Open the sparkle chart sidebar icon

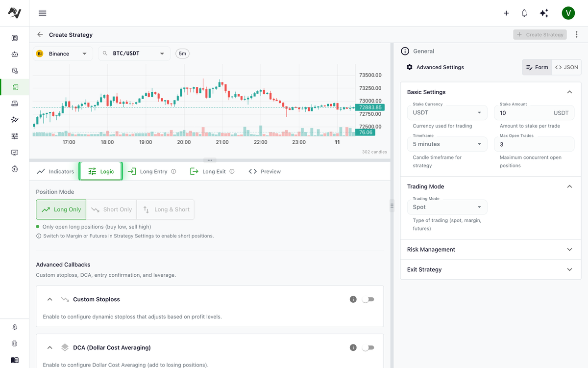(x=15, y=120)
